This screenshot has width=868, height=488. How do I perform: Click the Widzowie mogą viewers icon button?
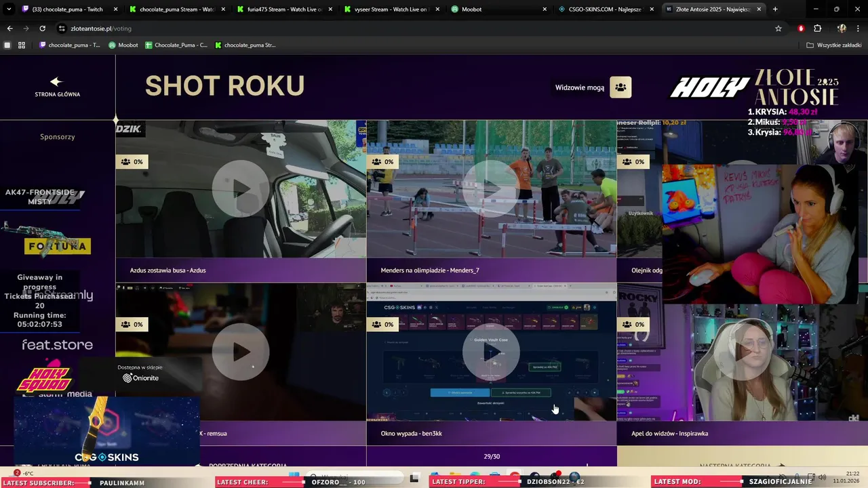pos(620,87)
